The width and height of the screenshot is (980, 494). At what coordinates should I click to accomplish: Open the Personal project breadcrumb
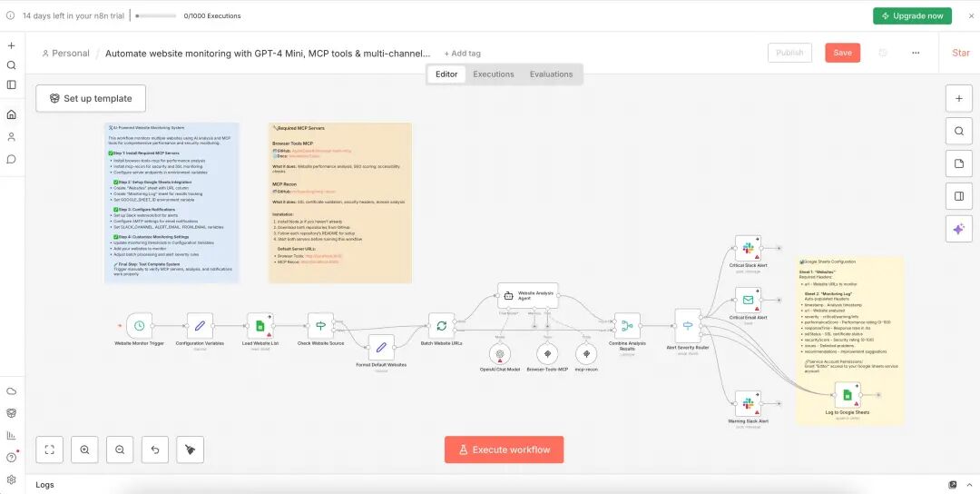click(65, 54)
